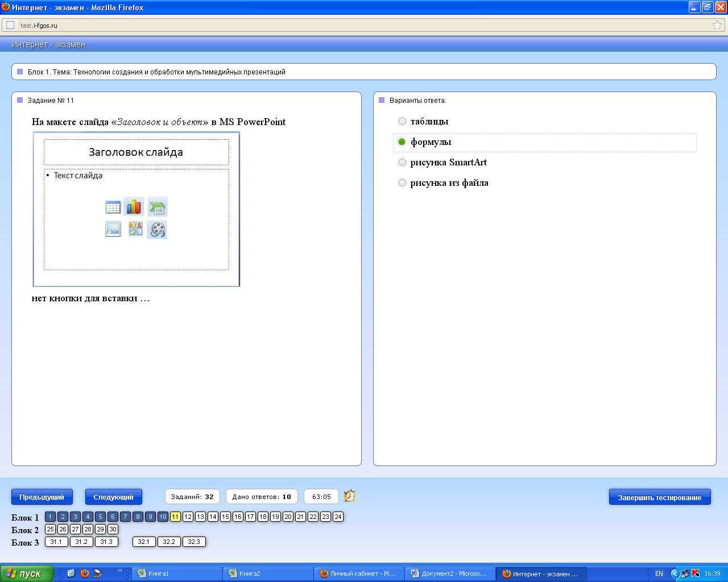
Task: Open task 32.1 in Блок 3
Action: (x=144, y=542)
